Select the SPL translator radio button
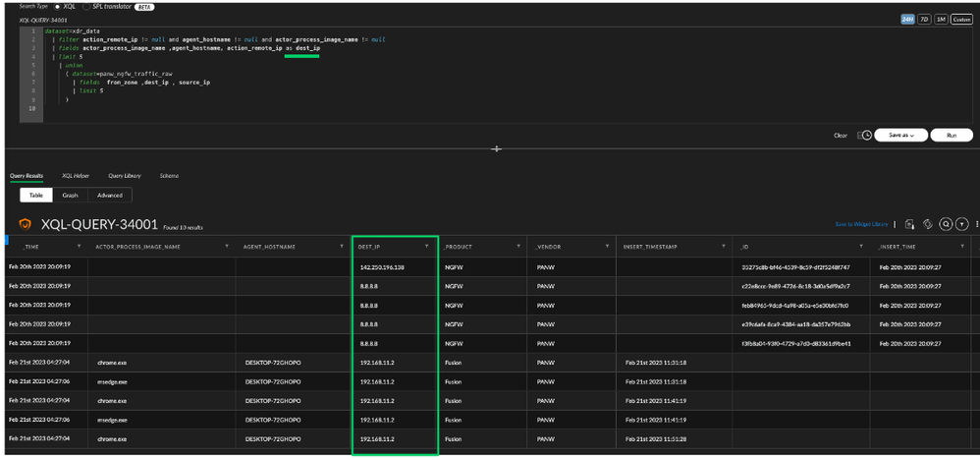980x460 pixels. coord(86,6)
